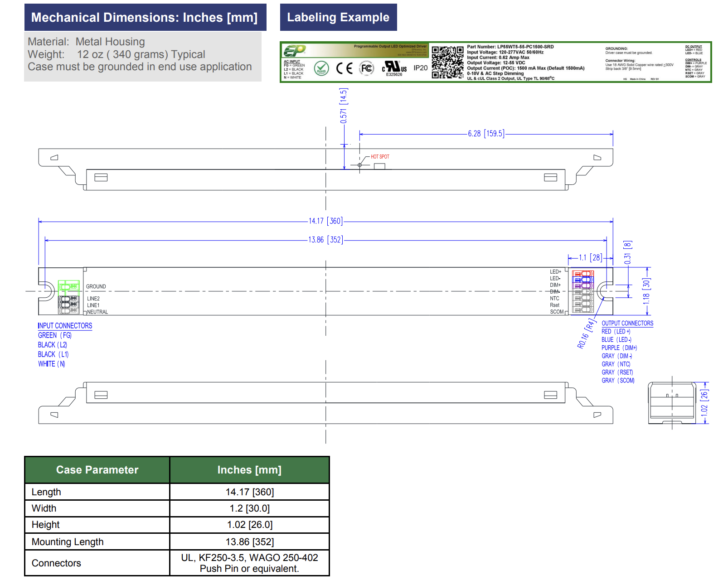Click the RoHS compliance checkmark logo
The image size is (728, 580).
tap(321, 68)
